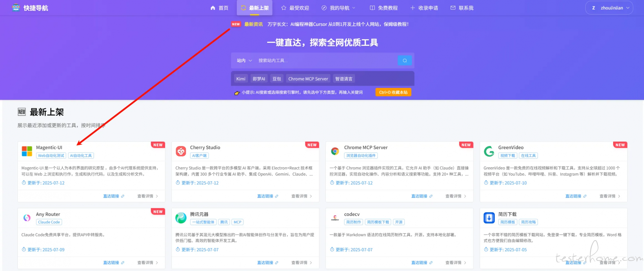This screenshot has width=644, height=271.
Task: Click the 即梦AI quick search tag
Action: (x=259, y=79)
